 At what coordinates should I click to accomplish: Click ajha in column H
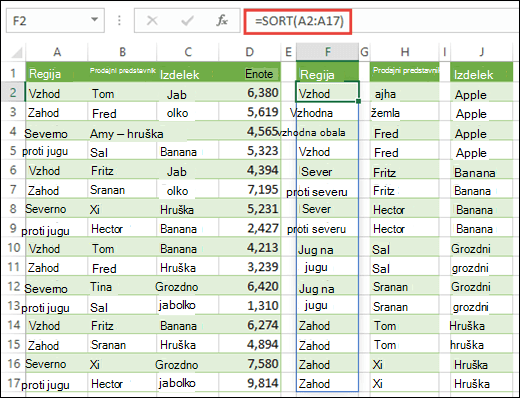[385, 94]
